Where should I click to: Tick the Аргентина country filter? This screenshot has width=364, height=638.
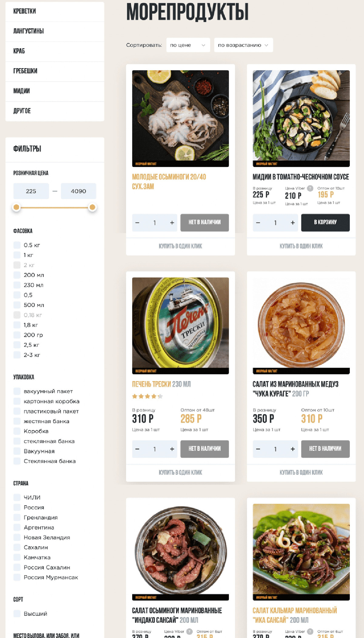(x=17, y=528)
